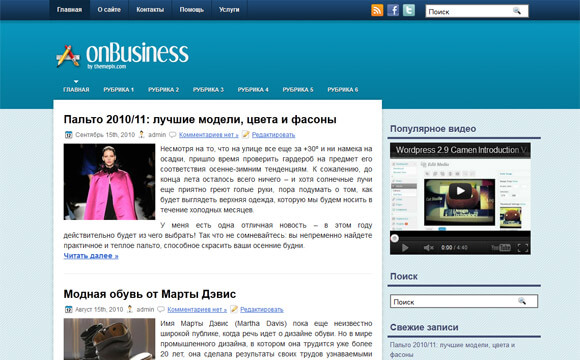Select РУБРИКА 2 category
580x360 pixels.
(x=163, y=90)
